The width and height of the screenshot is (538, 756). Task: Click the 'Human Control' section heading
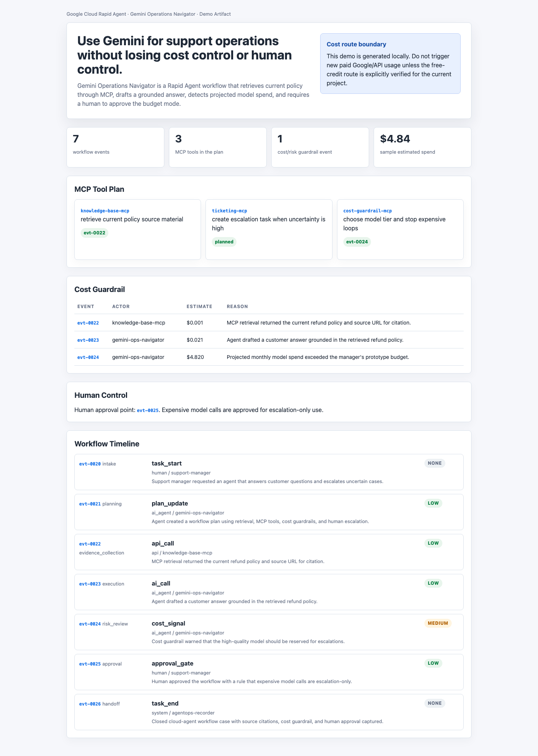coord(101,395)
